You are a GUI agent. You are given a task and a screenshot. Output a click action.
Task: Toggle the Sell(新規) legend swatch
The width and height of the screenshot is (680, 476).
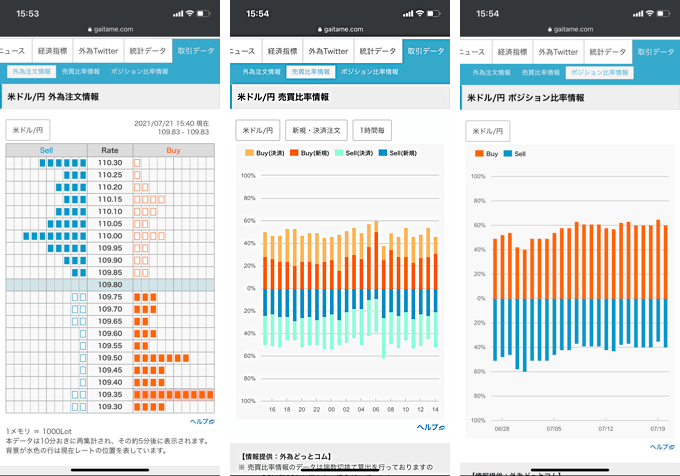(382, 153)
